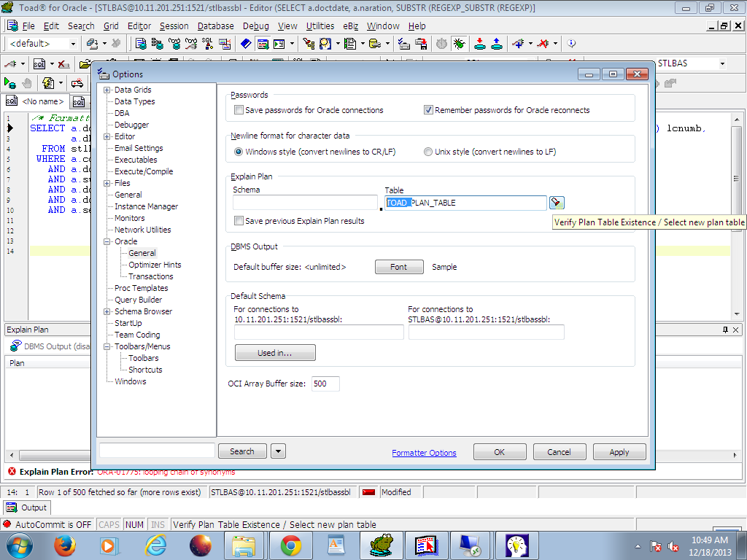Expand the Editor tree node
The width and height of the screenshot is (747, 560).
107,136
